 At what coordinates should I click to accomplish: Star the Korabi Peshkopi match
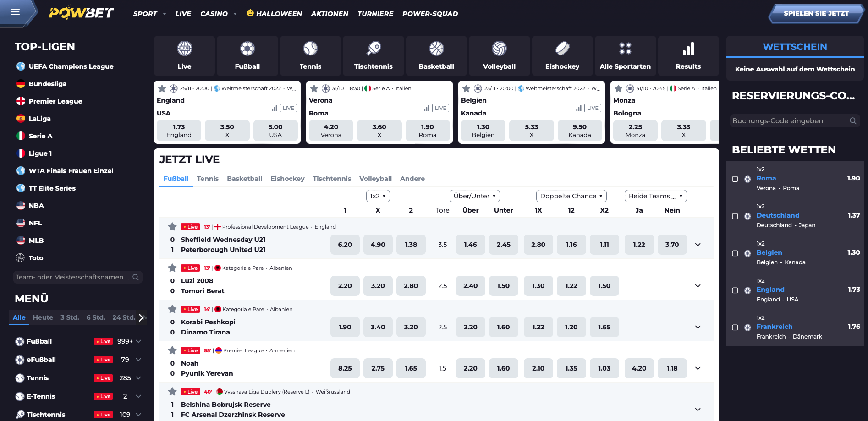(172, 309)
